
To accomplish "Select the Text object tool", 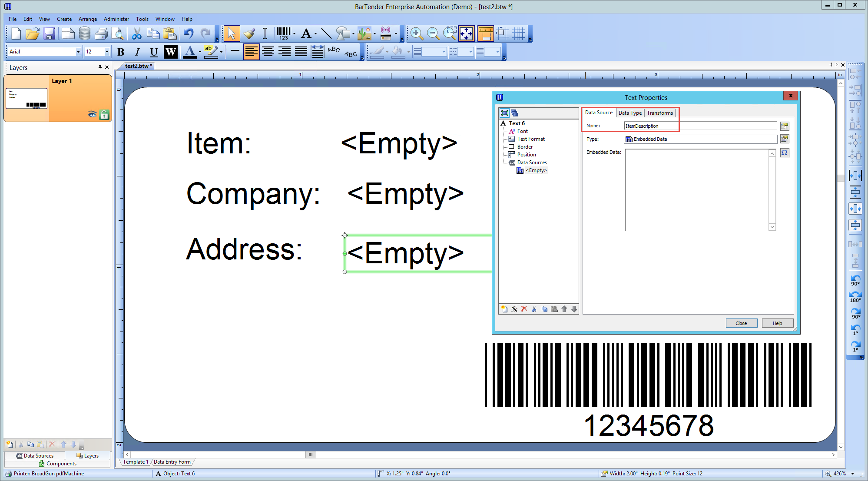I will 306,33.
